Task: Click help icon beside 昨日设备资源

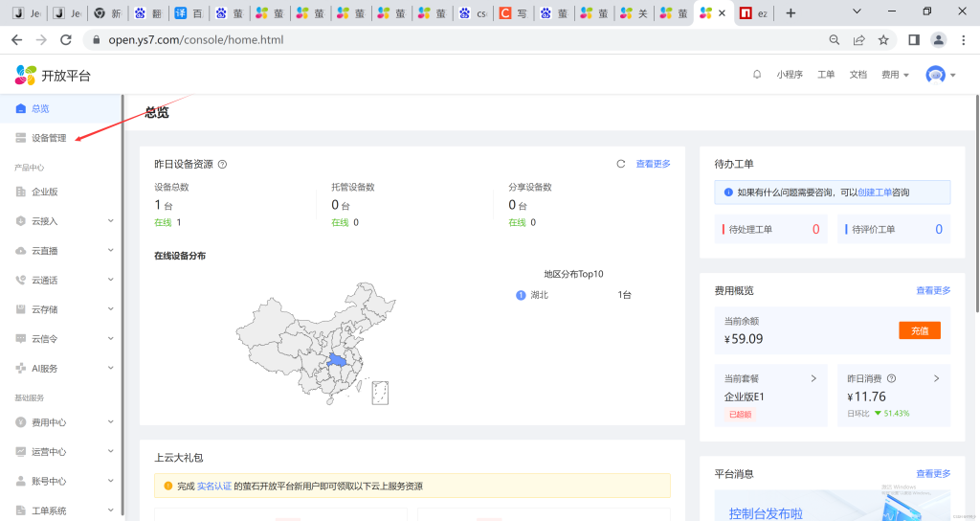Action: click(x=222, y=165)
